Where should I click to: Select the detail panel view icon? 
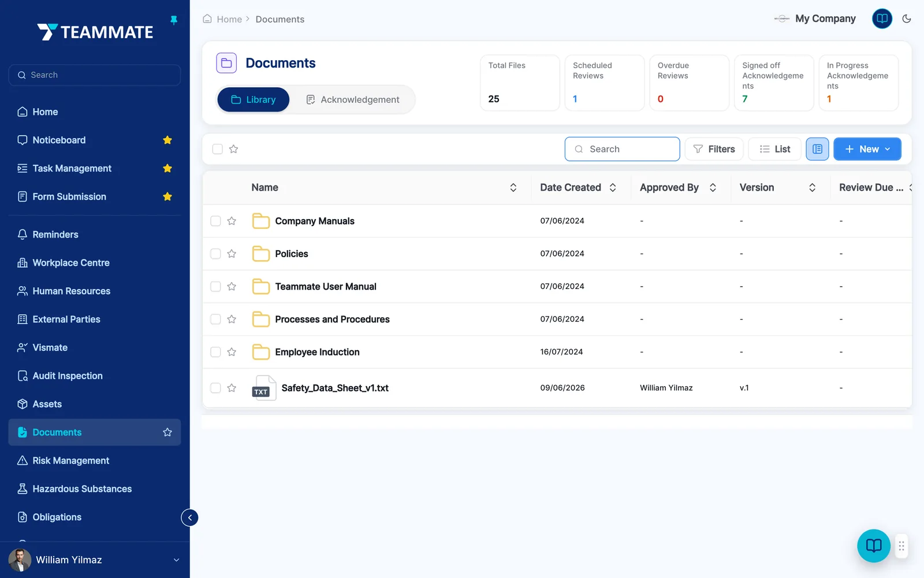817,149
